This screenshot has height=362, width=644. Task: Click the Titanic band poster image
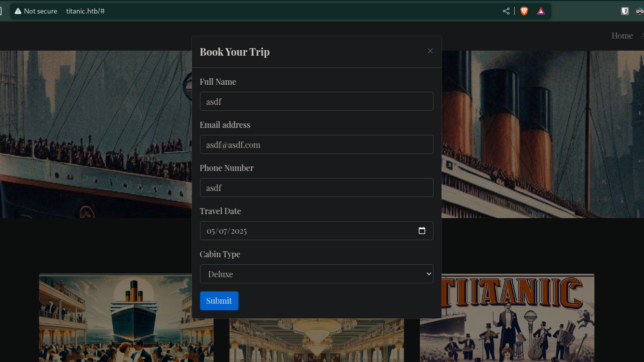507,318
